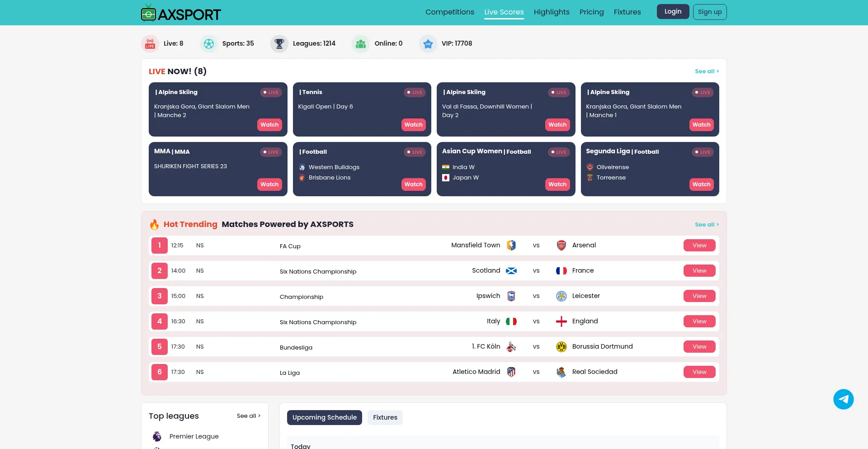Watch Western Bulldogs vs Brisbane Lions
This screenshot has width=868, height=449.
tap(414, 184)
